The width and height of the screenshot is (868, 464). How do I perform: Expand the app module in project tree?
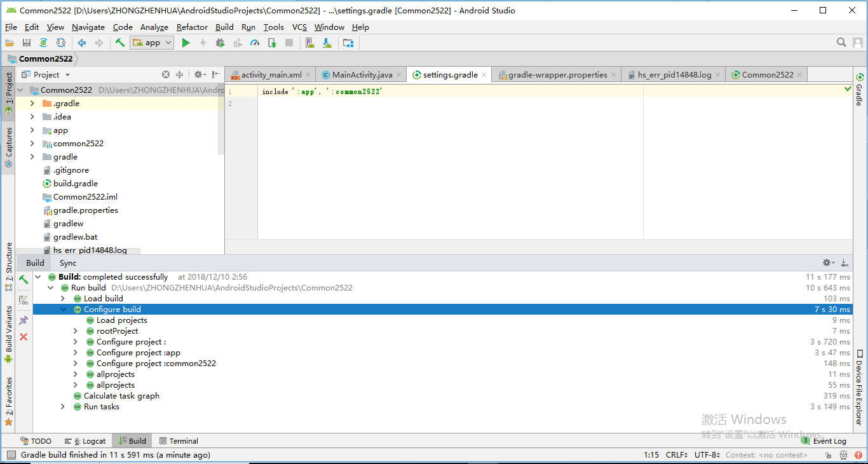[32, 130]
